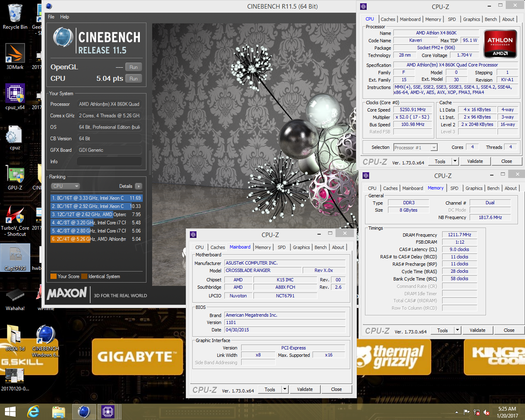This screenshot has height=420, width=525.
Task: Open SPD tab in Memory CPU-Z window
Action: point(454,188)
